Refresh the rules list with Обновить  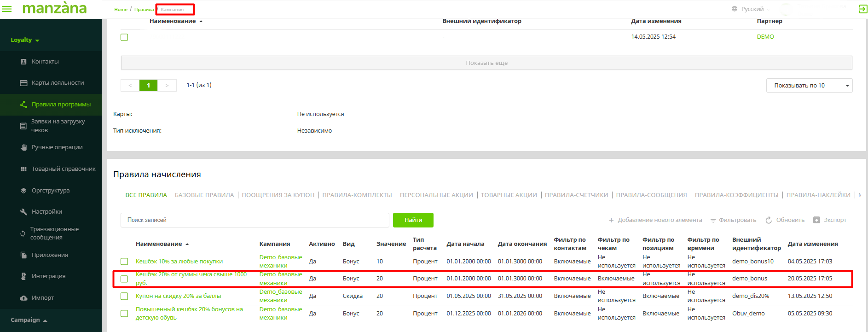coord(785,220)
